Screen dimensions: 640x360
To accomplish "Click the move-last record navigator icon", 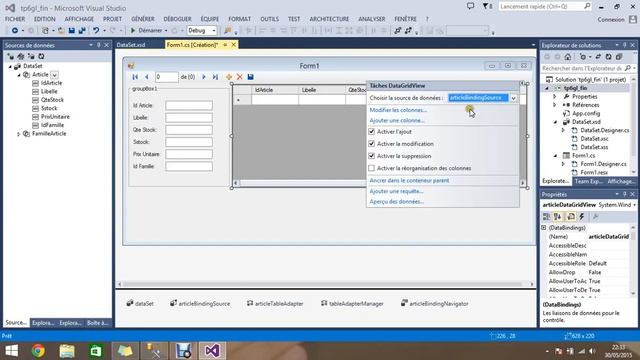I will (215, 77).
